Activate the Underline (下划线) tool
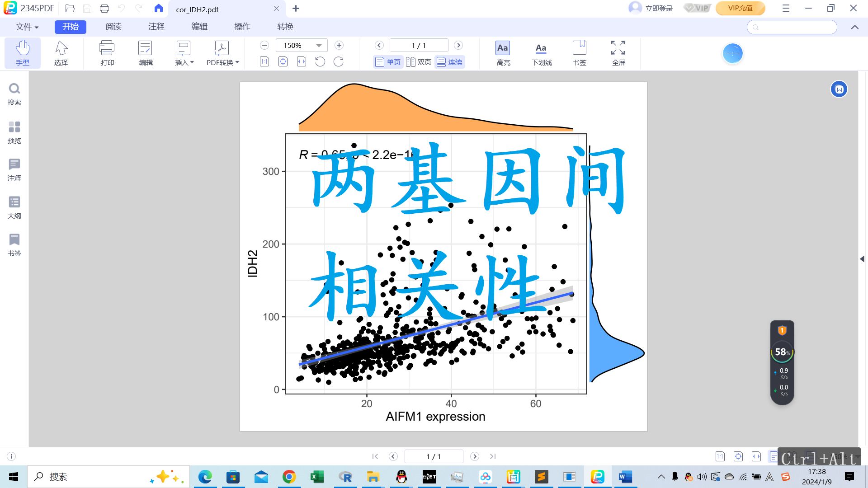The width and height of the screenshot is (868, 488). click(x=542, y=53)
